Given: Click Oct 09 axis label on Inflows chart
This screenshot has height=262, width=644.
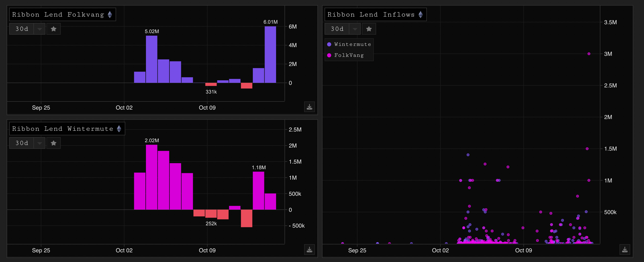Looking at the screenshot, I should coord(524,250).
